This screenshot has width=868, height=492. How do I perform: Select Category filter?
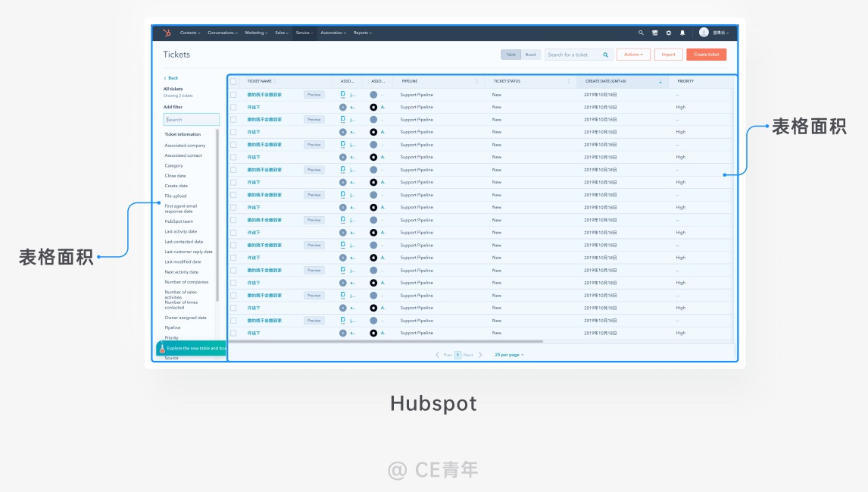173,166
